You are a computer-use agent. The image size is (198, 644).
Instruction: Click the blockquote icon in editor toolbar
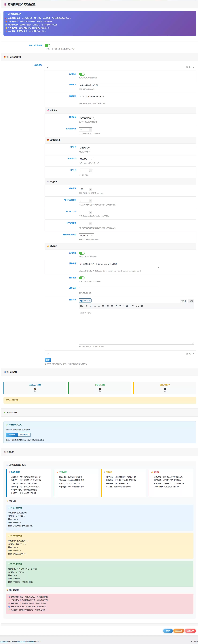coord(128,306)
